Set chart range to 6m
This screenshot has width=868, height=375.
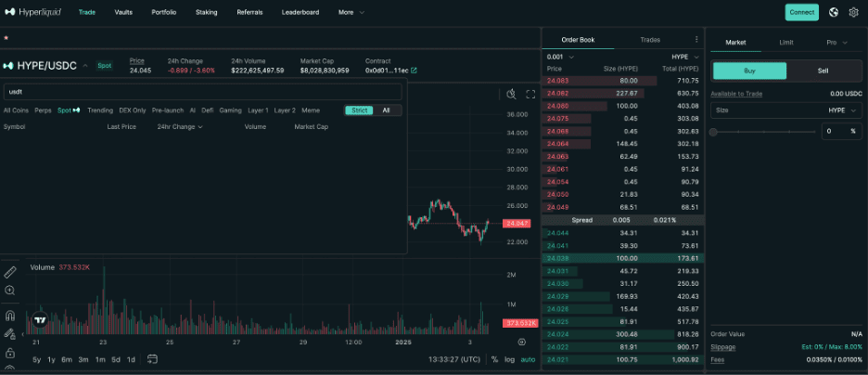coord(67,359)
